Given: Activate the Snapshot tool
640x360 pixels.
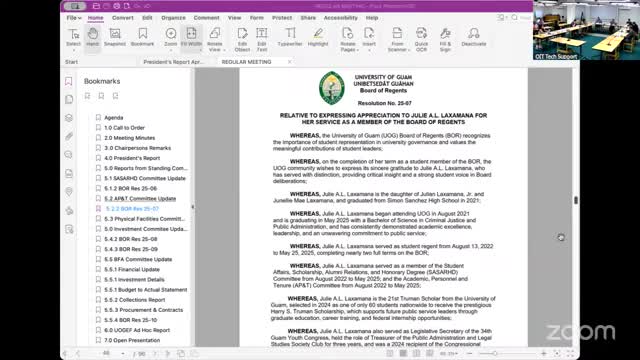Looking at the screenshot, I should (x=115, y=38).
